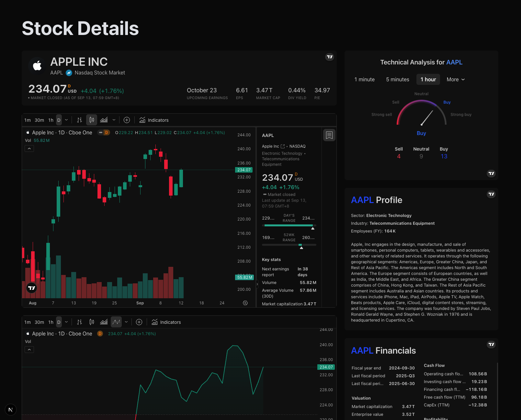Screen dimensions: 521x420
Task: Select the 1 hour technical analysis tab
Action: (x=428, y=80)
